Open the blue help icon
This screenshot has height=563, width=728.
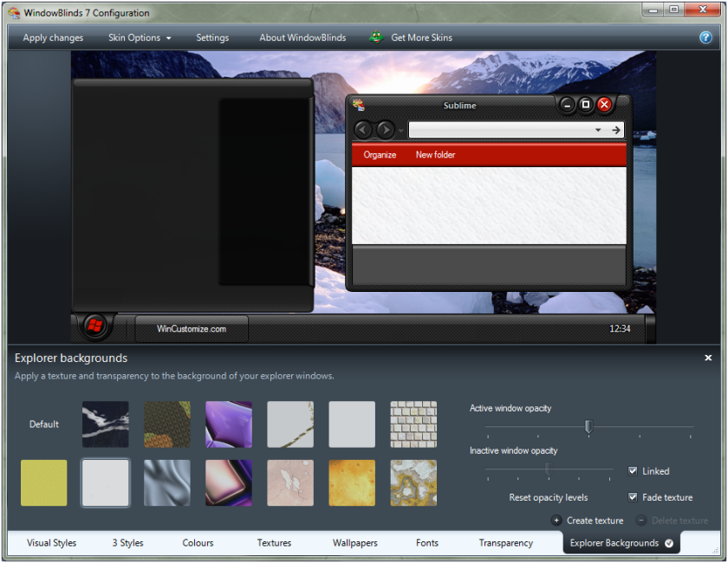[x=705, y=37]
